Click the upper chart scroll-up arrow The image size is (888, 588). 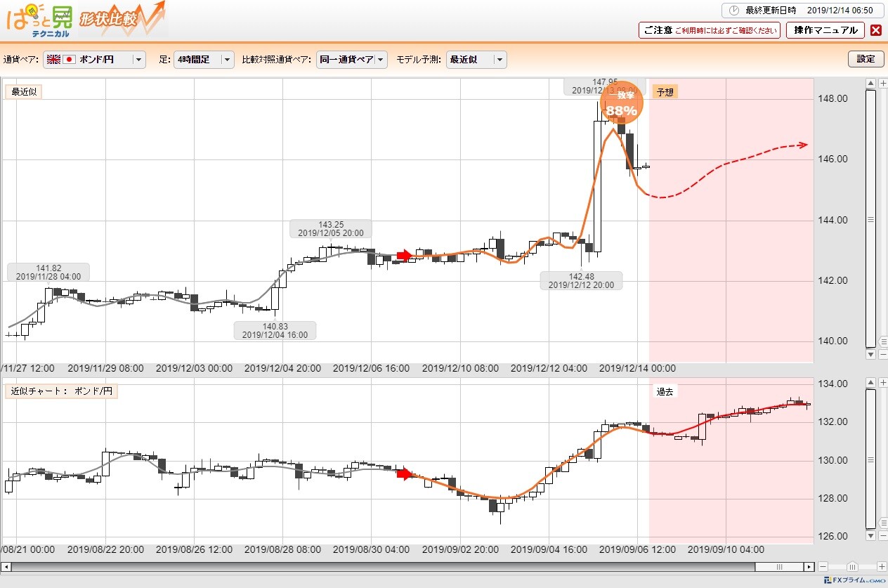tap(871, 84)
